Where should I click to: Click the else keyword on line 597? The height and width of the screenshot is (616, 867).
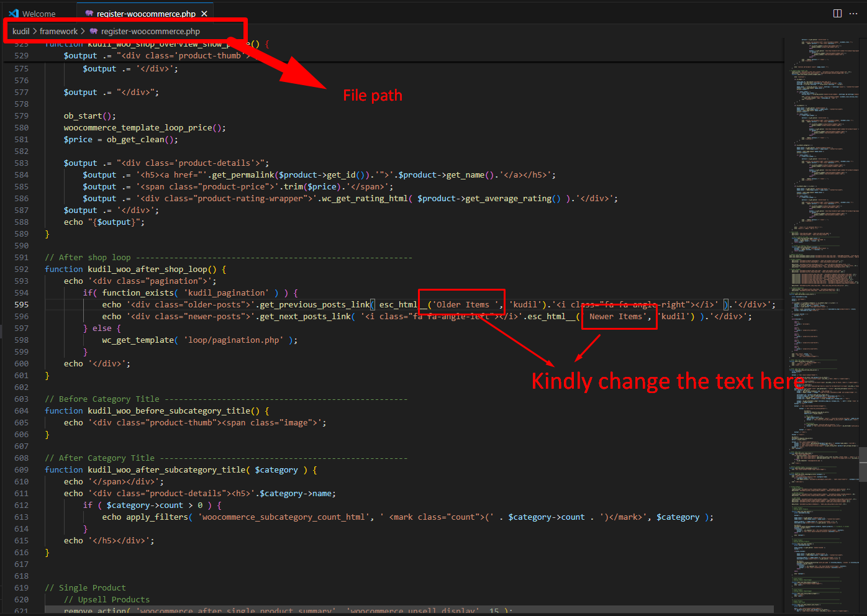coord(102,328)
